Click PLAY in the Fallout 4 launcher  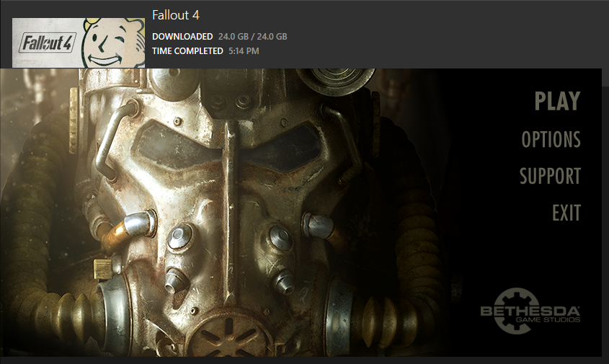pos(557,101)
